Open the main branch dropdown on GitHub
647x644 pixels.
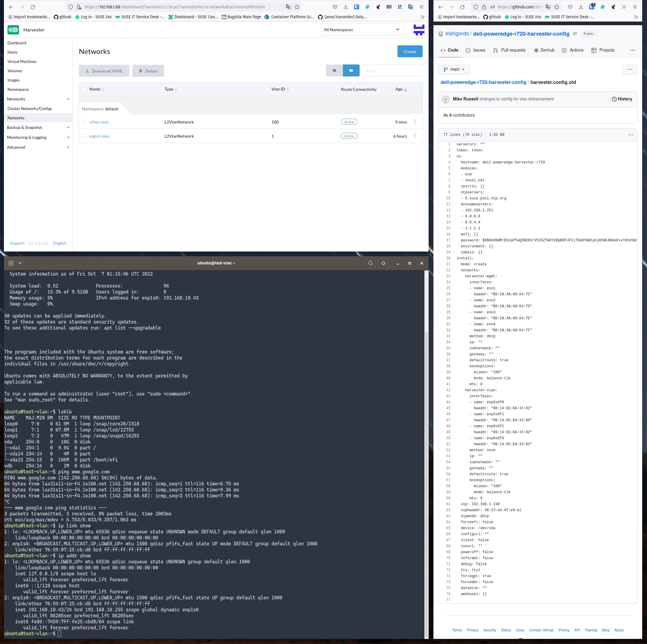coord(454,69)
